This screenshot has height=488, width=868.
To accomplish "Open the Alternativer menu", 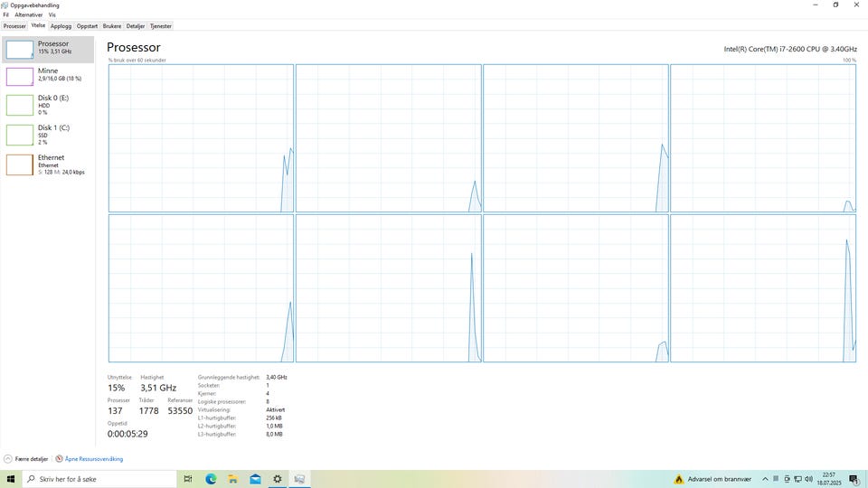I will (28, 15).
